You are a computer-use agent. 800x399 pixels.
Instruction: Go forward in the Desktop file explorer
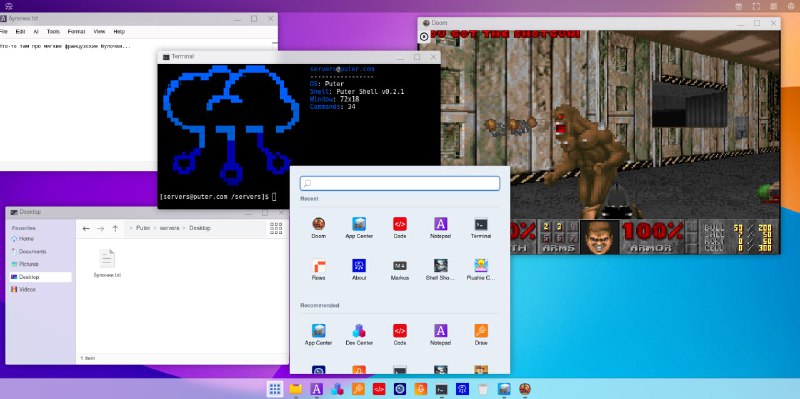pos(101,229)
